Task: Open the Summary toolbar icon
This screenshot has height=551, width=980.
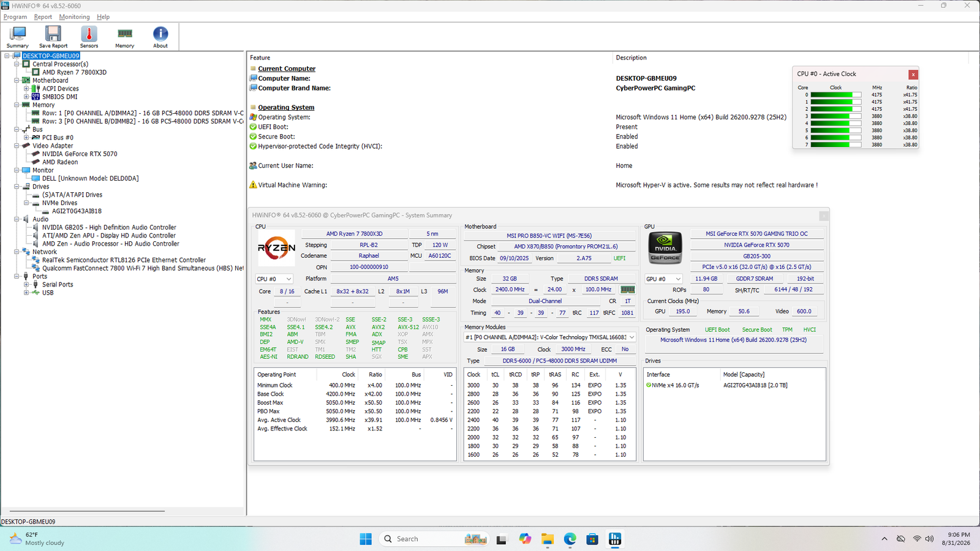Action: [17, 37]
